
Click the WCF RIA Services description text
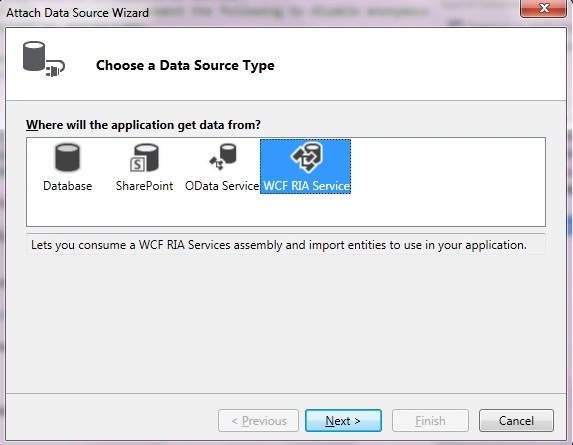tap(278, 245)
